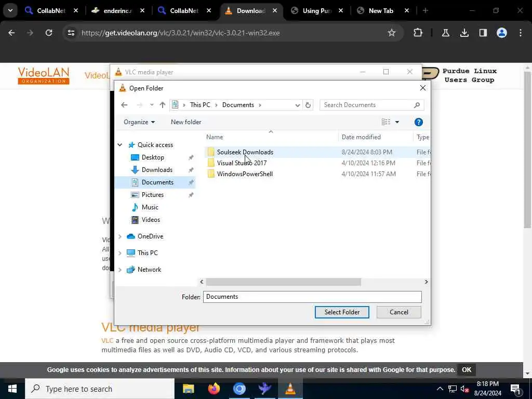Open Videos in the navigation pane
Screen dimensions: 532x399
(x=151, y=220)
